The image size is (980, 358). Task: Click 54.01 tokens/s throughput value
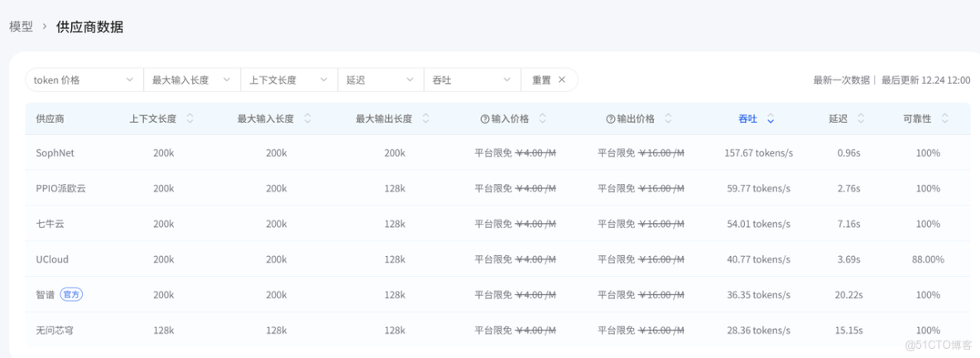(758, 224)
